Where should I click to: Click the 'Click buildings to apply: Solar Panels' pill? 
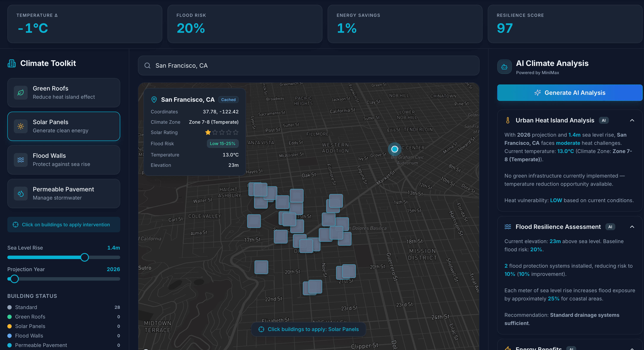pyautogui.click(x=308, y=329)
